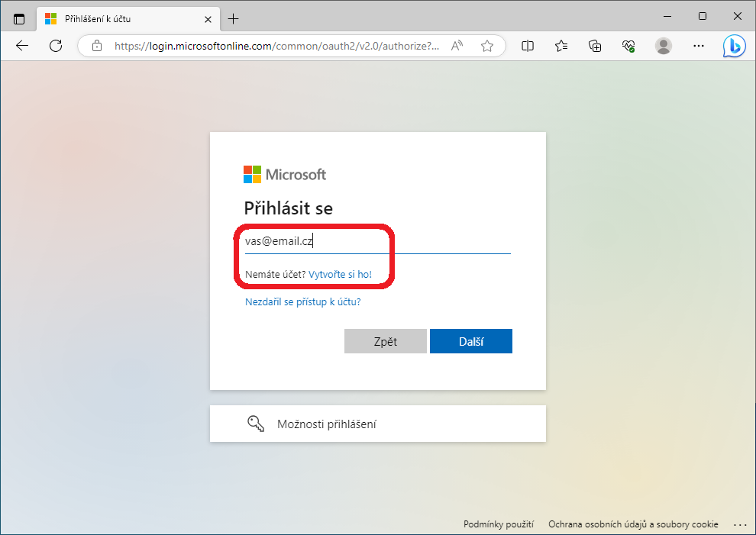
Task: Click the Další button
Action: point(471,341)
